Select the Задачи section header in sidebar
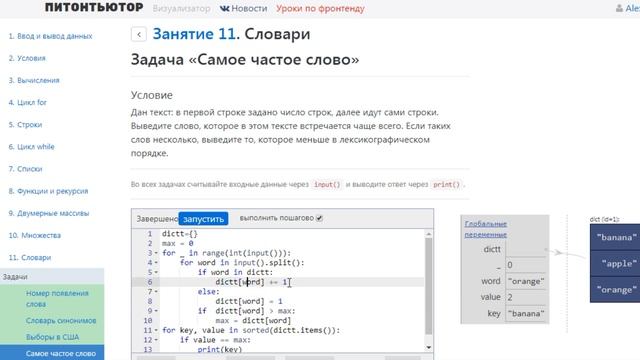This screenshot has height=360, width=640. click(x=52, y=277)
